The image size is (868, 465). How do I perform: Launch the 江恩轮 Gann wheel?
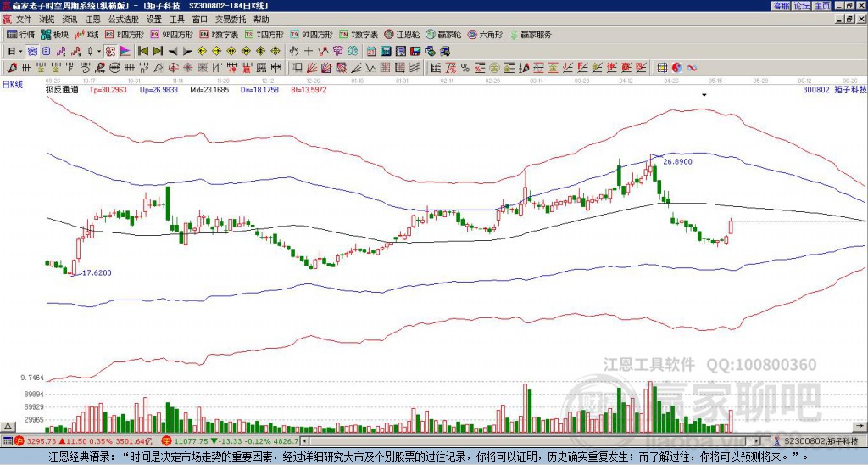tap(402, 34)
